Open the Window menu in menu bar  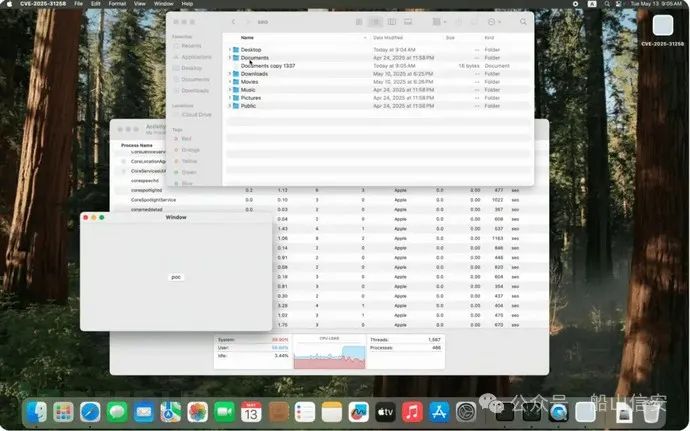click(x=164, y=4)
